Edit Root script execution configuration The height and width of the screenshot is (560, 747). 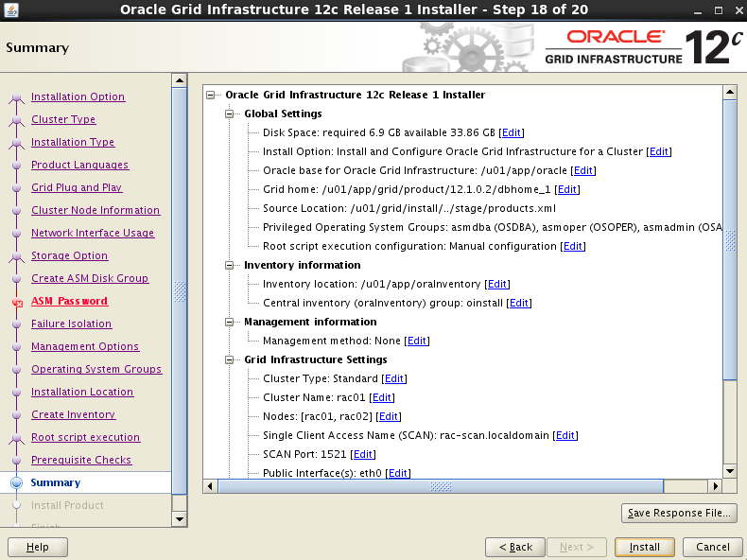coord(573,246)
